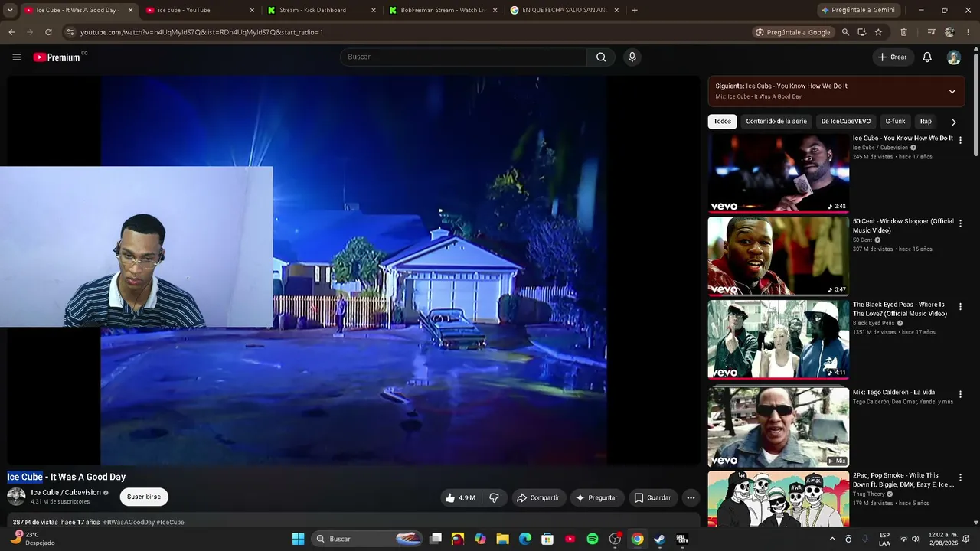The width and height of the screenshot is (980, 551).
Task: Click Pregúntale a Gemini button
Action: click(x=857, y=10)
